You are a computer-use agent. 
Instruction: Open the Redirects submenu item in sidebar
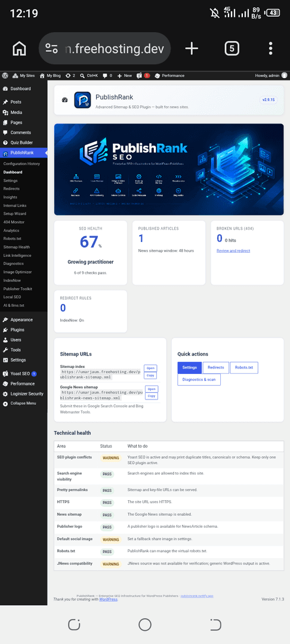(x=11, y=188)
